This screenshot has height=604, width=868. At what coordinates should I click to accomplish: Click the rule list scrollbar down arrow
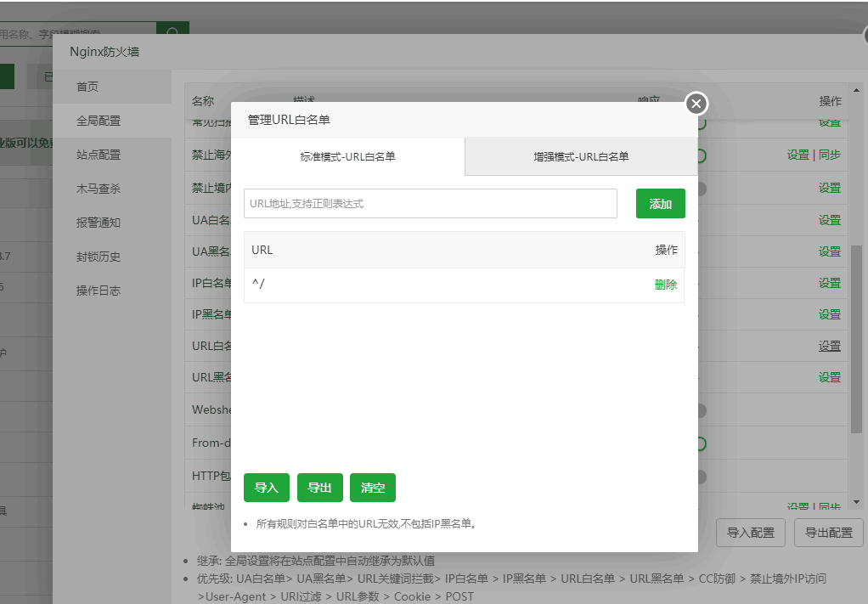pos(856,502)
